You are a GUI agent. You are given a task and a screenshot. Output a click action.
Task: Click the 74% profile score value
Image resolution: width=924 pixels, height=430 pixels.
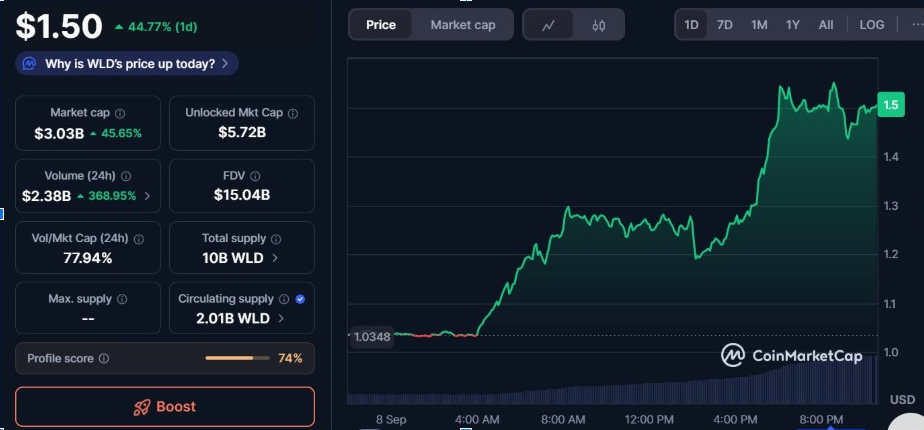(x=290, y=358)
